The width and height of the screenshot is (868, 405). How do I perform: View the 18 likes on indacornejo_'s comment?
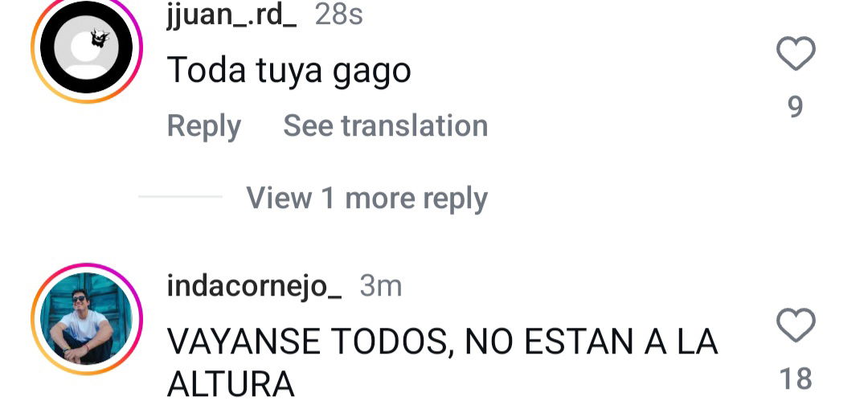(796, 379)
